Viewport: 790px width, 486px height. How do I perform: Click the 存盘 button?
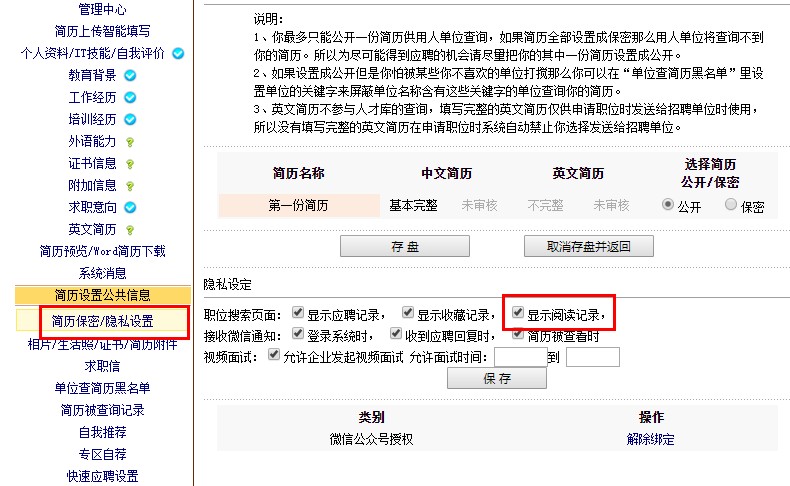pos(405,246)
